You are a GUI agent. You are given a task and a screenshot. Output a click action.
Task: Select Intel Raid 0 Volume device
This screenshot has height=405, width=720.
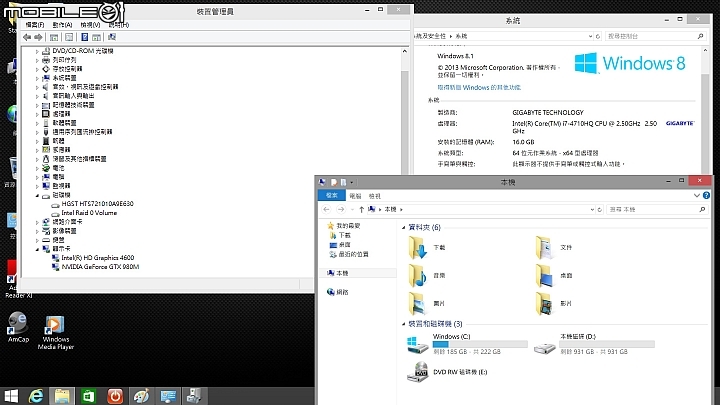coord(89,213)
